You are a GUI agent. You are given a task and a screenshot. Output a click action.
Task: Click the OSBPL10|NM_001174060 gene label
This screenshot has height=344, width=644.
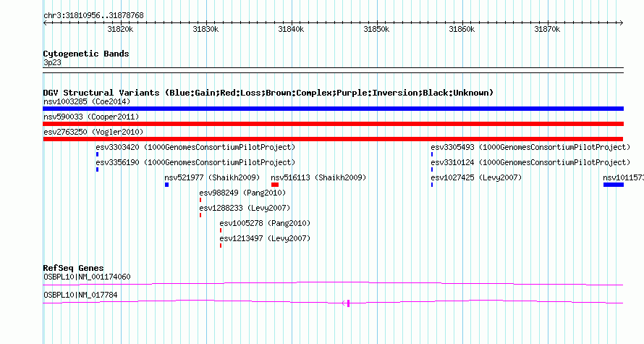click(x=87, y=277)
